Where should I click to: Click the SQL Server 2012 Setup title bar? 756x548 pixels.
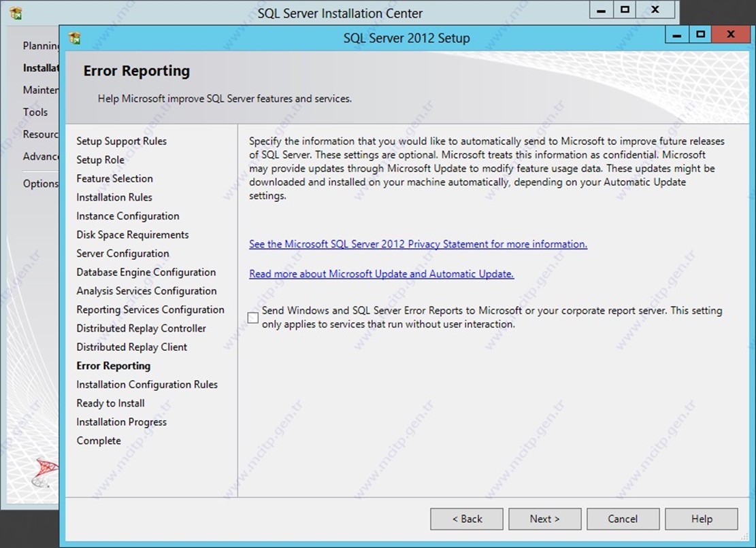tap(406, 38)
